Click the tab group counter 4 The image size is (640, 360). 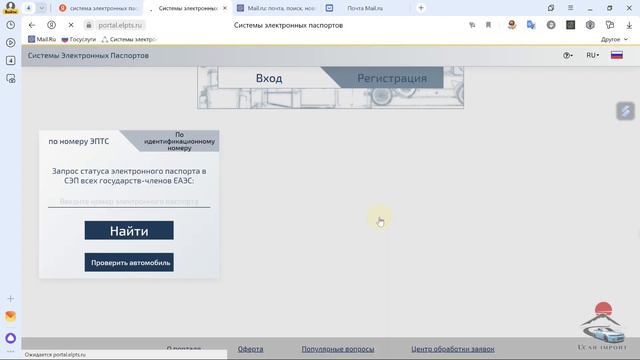(x=28, y=8)
